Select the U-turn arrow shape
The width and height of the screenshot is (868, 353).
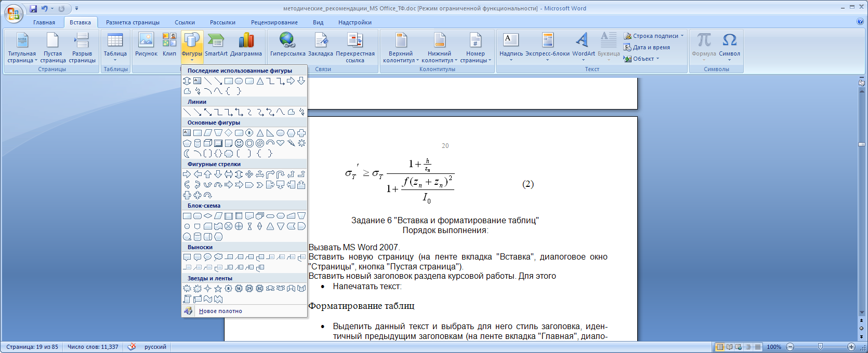pyautogui.click(x=281, y=174)
